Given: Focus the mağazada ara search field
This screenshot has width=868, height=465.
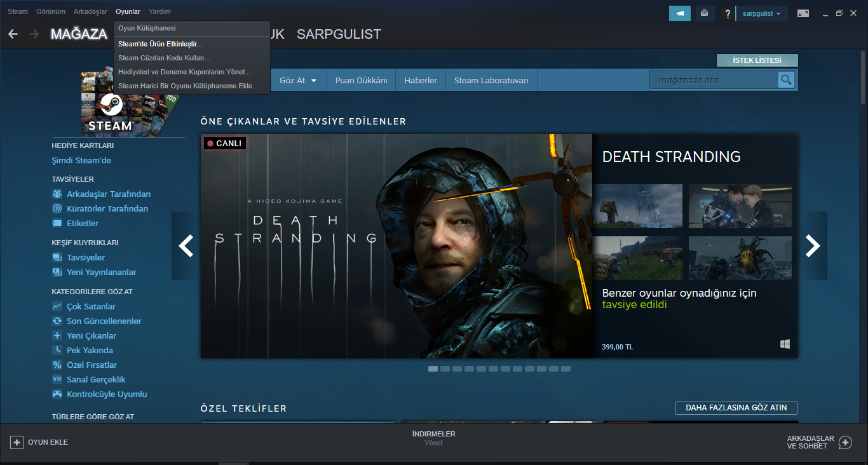Looking at the screenshot, I should coord(714,80).
